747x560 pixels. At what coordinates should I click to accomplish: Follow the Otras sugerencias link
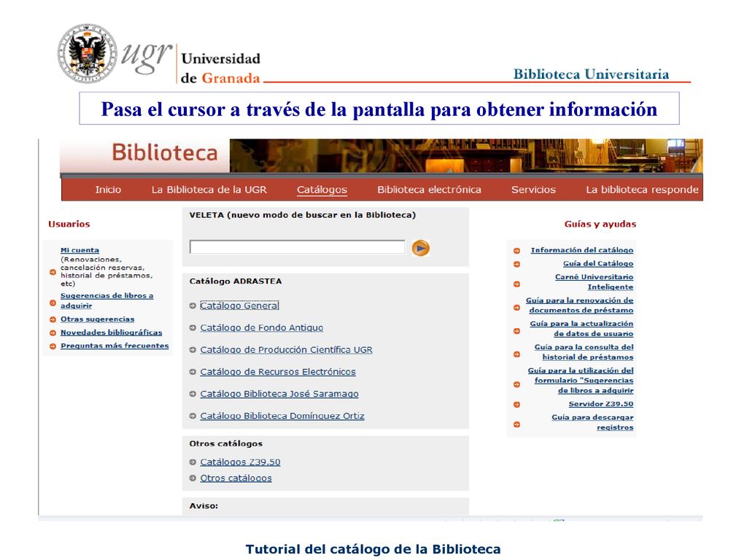97,319
